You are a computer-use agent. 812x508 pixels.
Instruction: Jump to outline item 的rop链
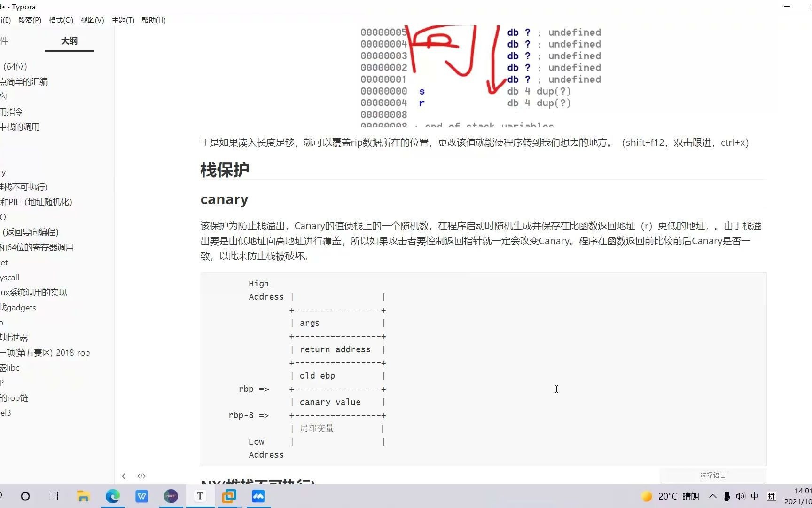pyautogui.click(x=14, y=398)
